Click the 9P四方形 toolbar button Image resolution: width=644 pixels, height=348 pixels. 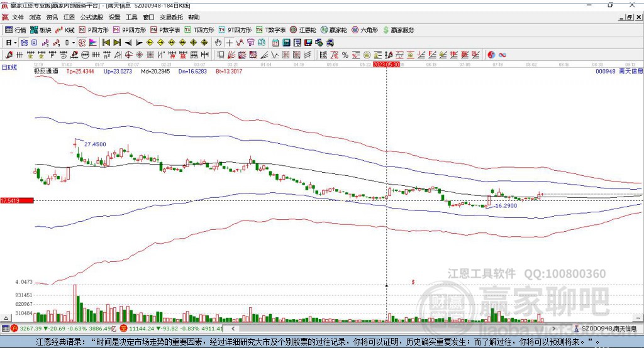pyautogui.click(x=130, y=30)
